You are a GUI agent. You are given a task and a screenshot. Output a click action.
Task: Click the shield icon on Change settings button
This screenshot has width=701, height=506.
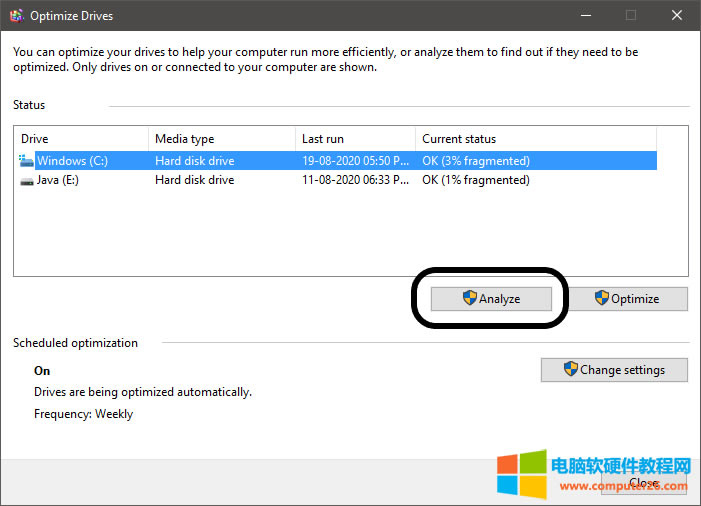coord(570,369)
